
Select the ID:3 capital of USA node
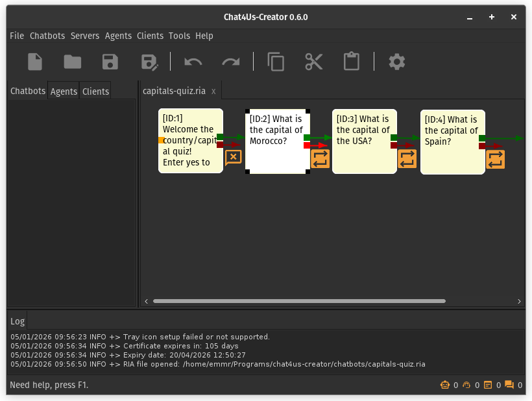364,141
